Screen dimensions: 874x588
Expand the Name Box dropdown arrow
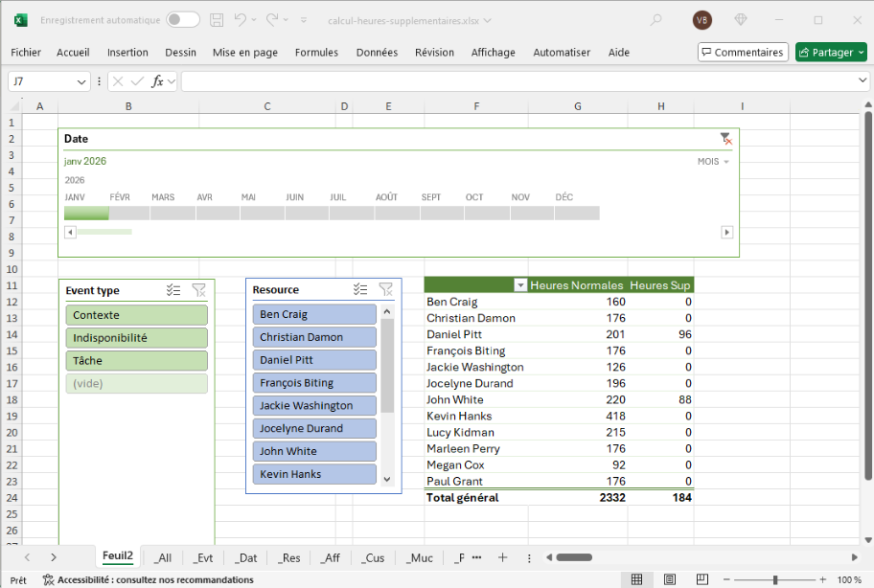point(81,82)
